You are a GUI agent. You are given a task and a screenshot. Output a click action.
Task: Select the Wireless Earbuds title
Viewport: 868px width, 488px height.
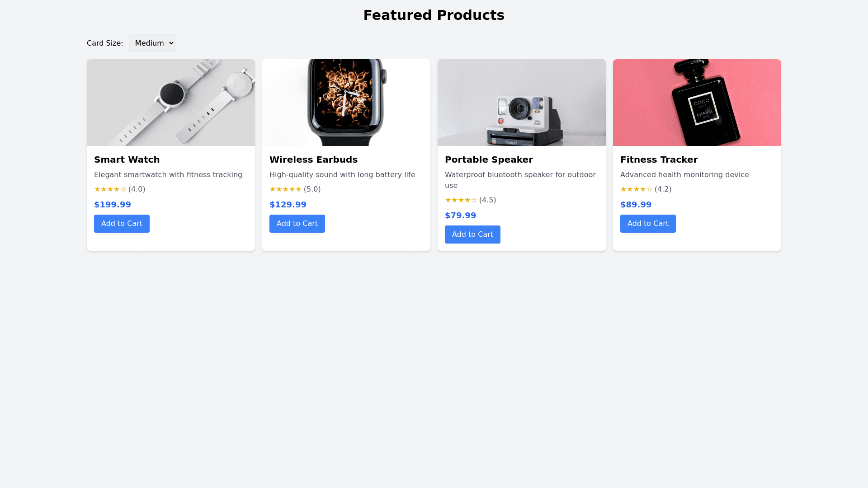[313, 160]
